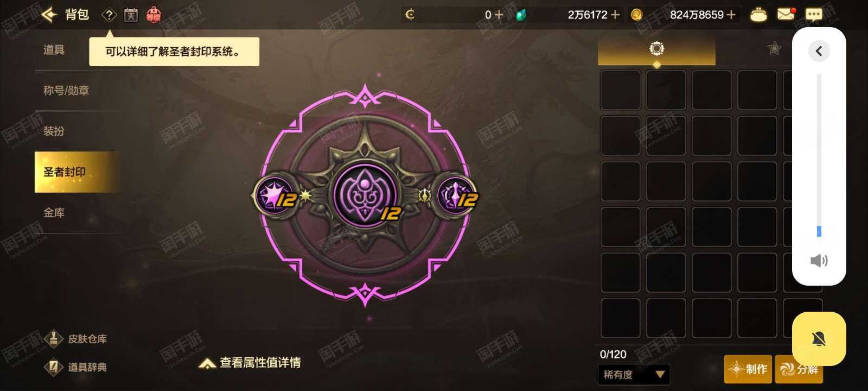Select the center seal slot with 12

pyautogui.click(x=366, y=194)
